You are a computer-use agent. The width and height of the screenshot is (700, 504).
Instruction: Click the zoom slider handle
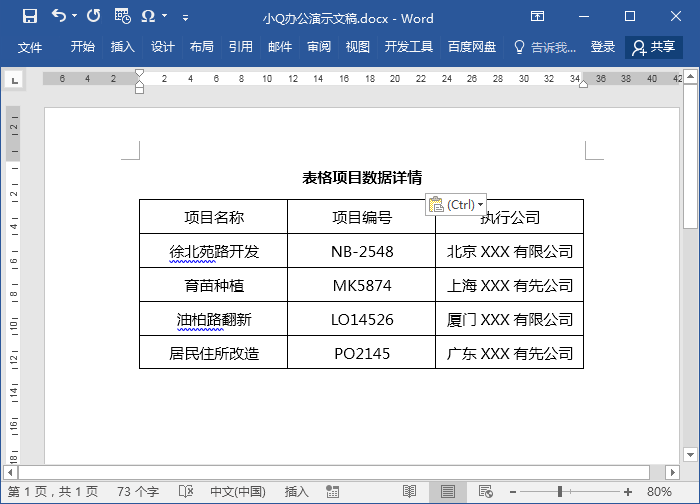pos(560,492)
